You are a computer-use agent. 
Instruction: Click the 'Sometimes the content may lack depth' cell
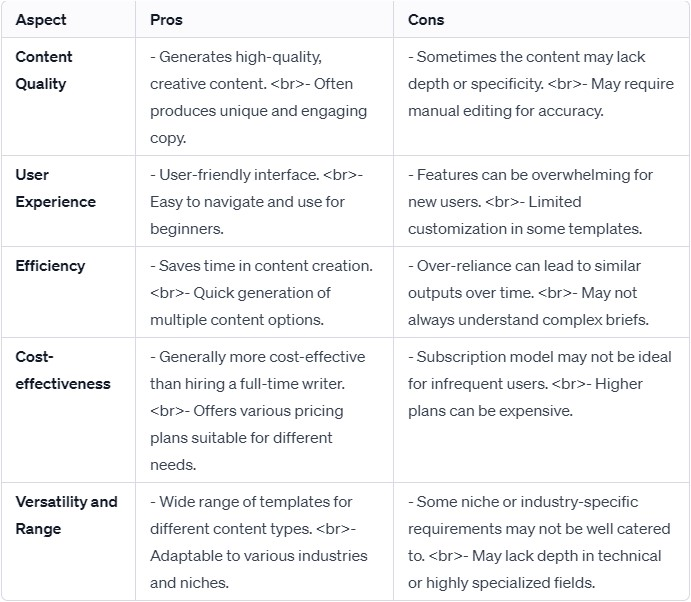coord(542,97)
